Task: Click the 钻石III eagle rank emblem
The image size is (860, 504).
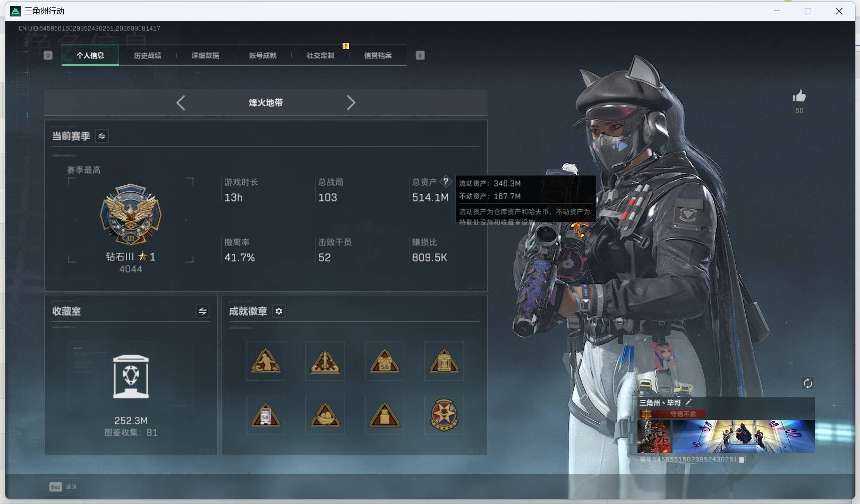Action: pyautogui.click(x=131, y=215)
